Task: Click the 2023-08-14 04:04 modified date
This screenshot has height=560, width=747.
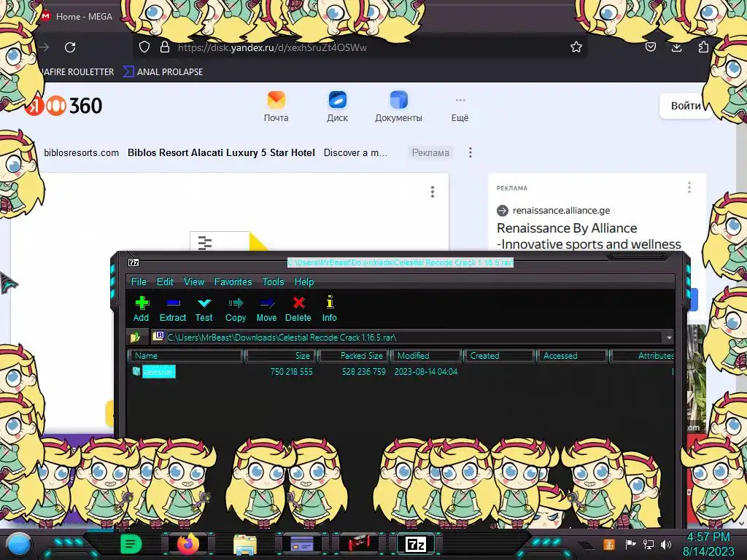Action: (x=426, y=371)
